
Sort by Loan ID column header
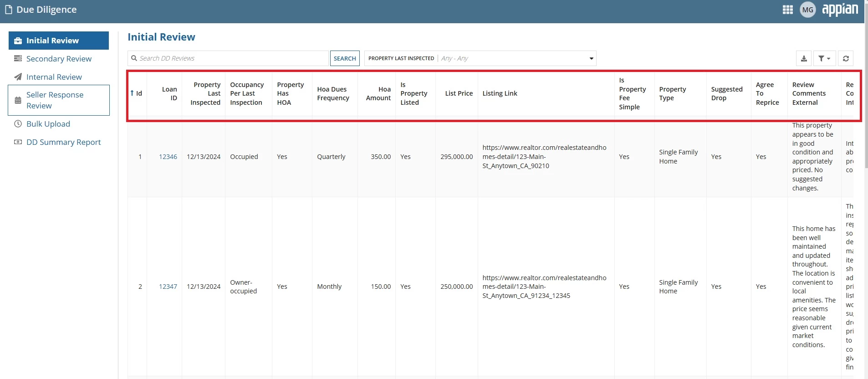click(x=169, y=93)
